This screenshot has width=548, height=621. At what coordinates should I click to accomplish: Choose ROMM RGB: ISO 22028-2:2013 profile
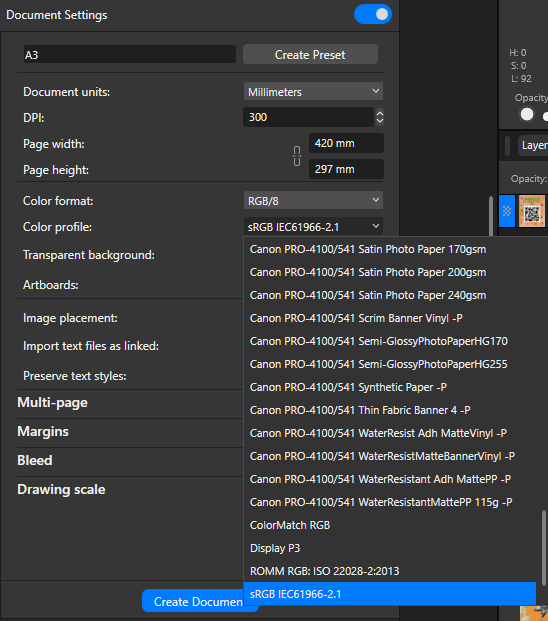pyautogui.click(x=390, y=571)
